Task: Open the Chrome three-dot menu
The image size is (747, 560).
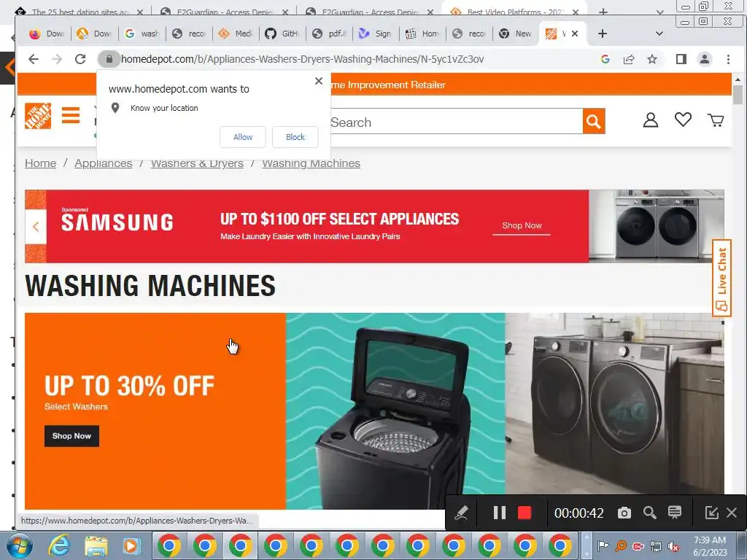Action: [x=728, y=59]
